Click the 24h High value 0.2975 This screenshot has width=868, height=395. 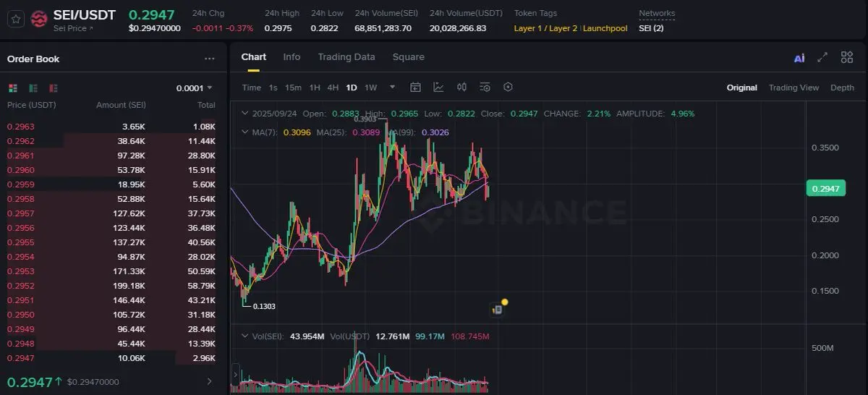278,28
